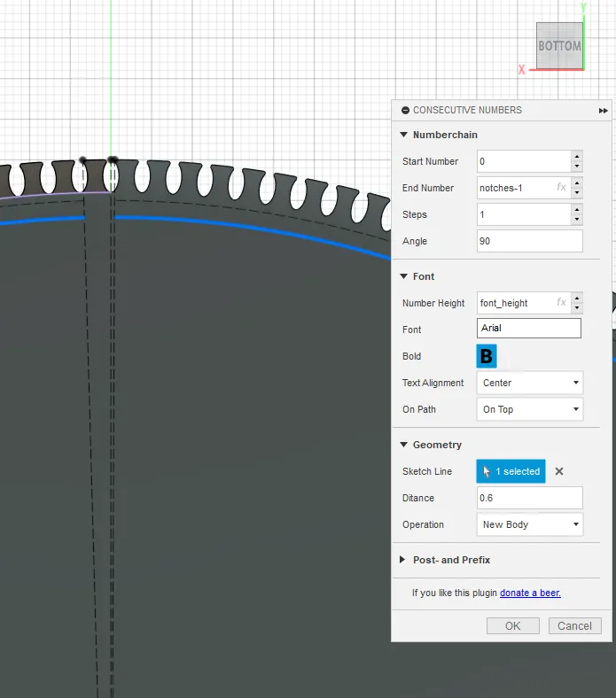
Task: Increase Steps with up arrow
Action: [x=577, y=209]
